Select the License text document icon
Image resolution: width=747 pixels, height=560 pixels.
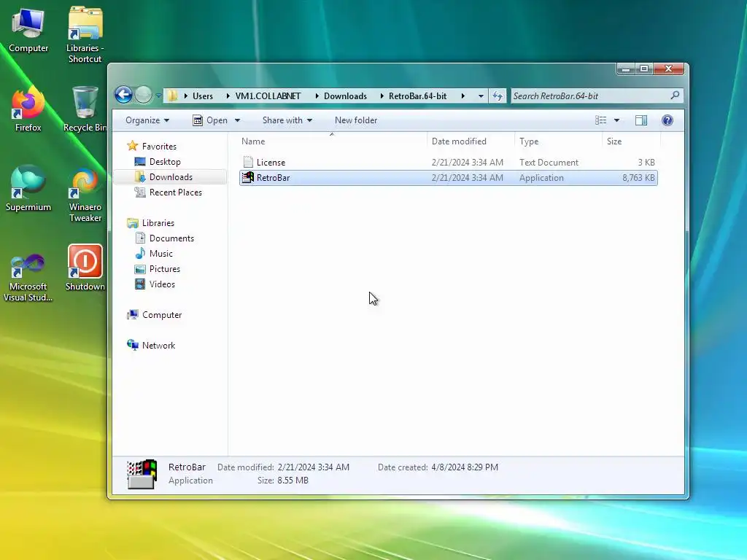248,162
